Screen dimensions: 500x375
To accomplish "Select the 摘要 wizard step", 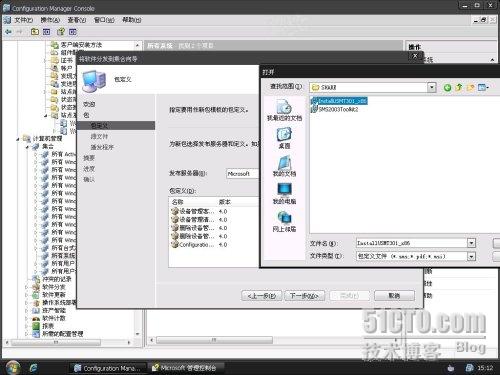I will pyautogui.click(x=89, y=158).
